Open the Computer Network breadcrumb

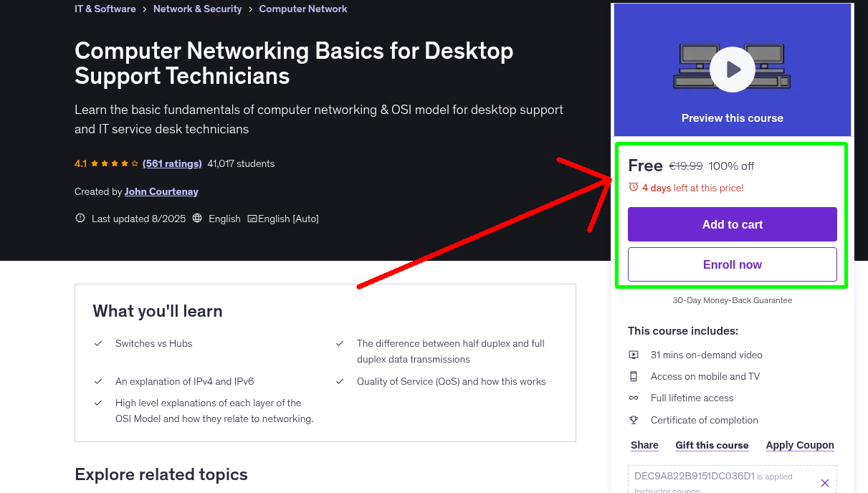(x=303, y=9)
